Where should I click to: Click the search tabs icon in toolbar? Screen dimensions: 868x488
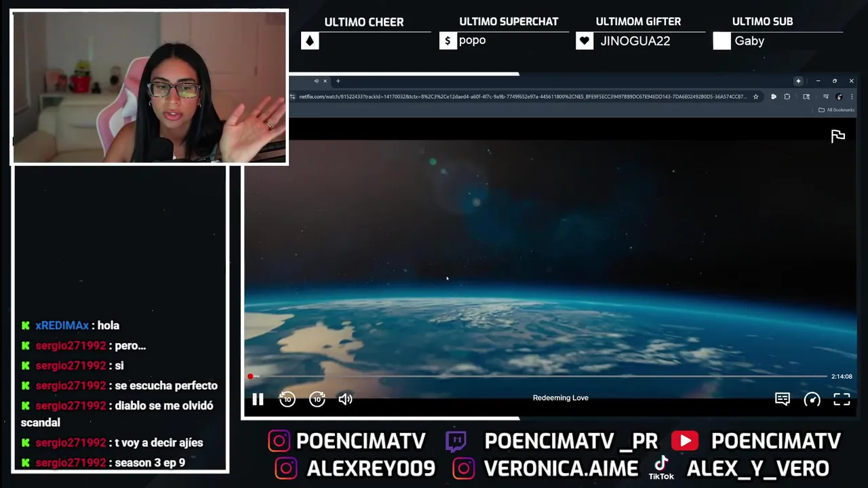(806, 97)
